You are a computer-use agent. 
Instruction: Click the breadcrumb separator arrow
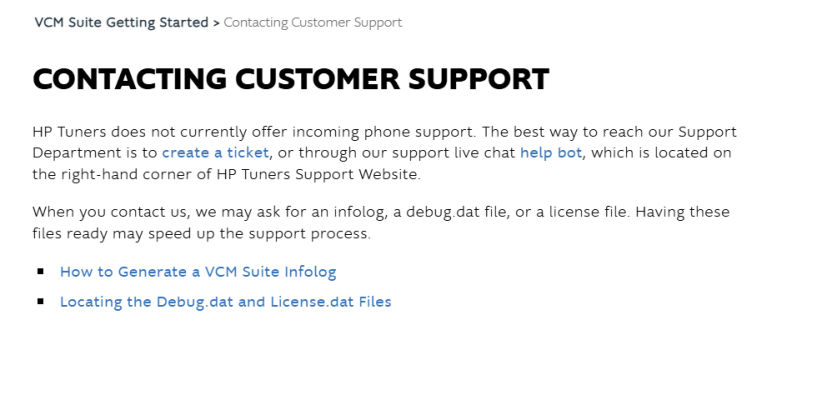coord(216,23)
